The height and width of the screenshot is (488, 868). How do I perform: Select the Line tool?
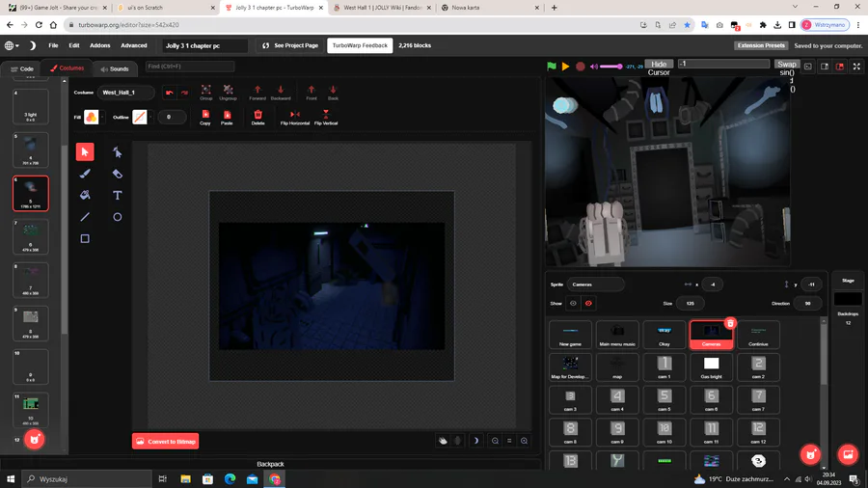point(85,217)
